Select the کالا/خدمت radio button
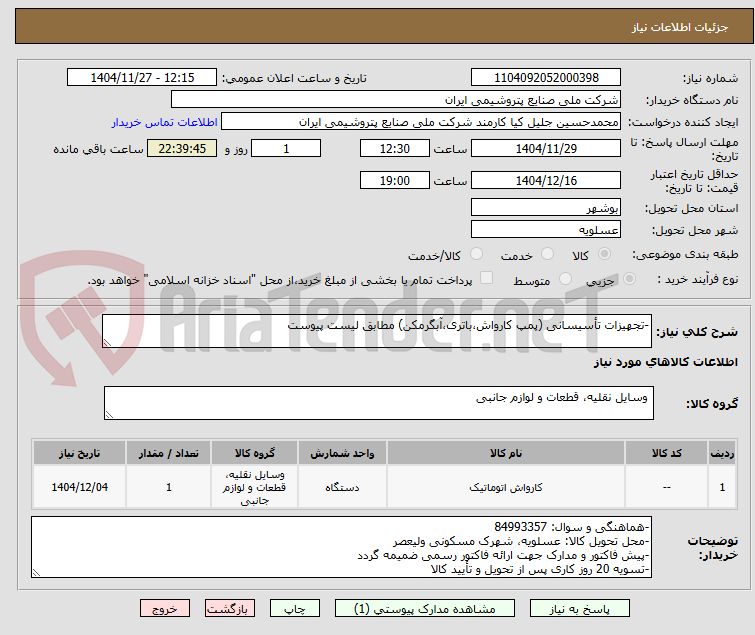This screenshot has height=635, width=755. click(x=476, y=254)
